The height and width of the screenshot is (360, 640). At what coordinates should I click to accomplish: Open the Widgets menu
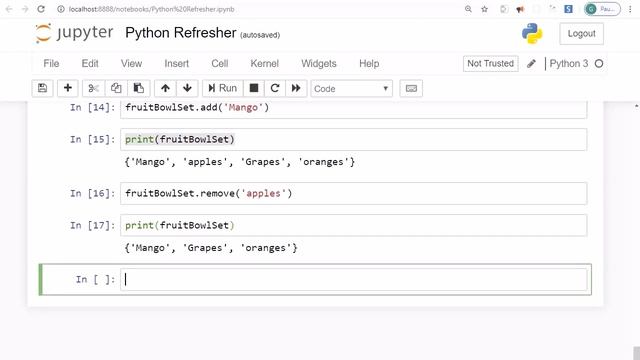(x=319, y=64)
